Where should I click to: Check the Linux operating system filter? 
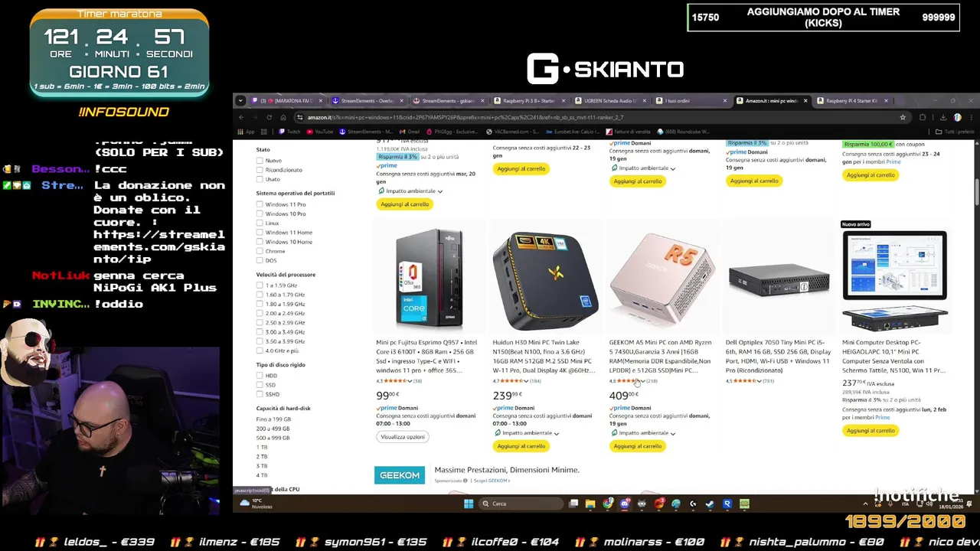[x=260, y=223]
